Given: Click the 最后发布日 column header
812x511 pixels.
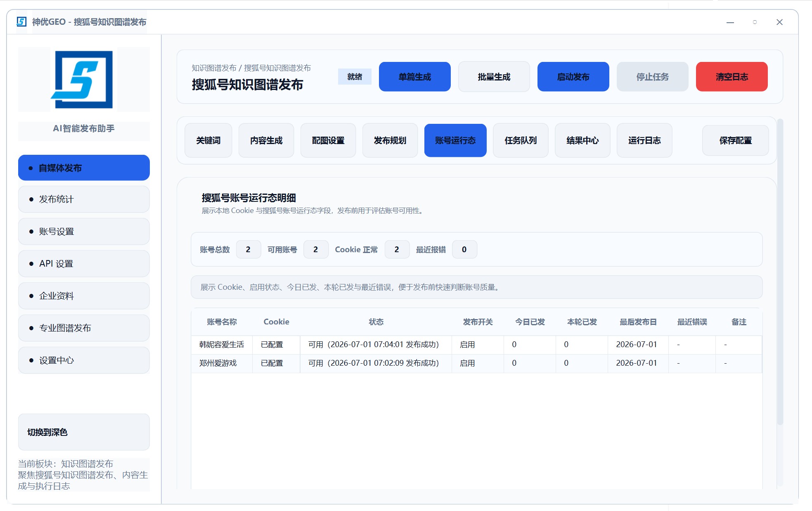Looking at the screenshot, I should tap(638, 322).
